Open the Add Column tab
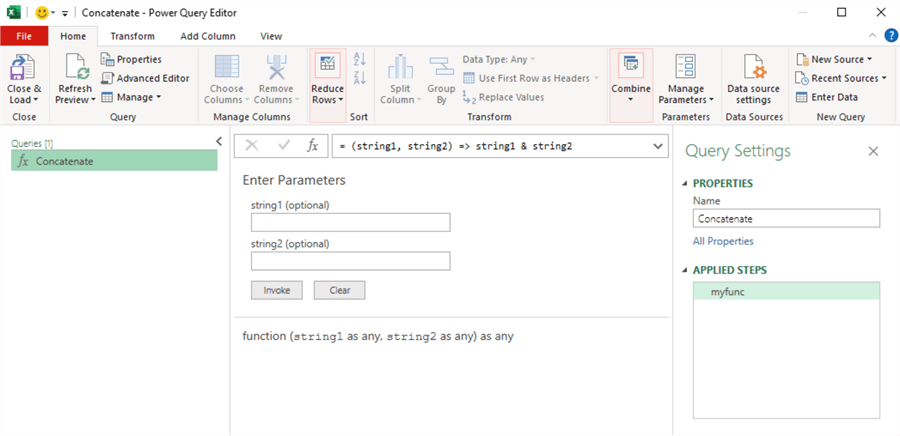 [208, 36]
